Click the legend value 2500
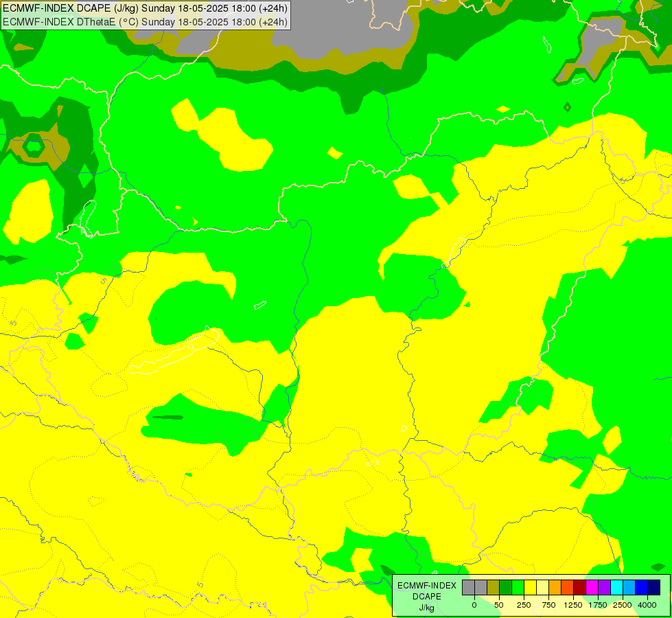This screenshot has width=672, height=618. click(x=623, y=605)
